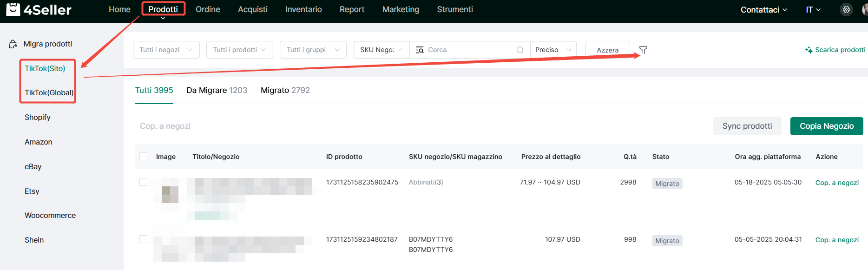Open the user avatar at top right
This screenshot has width=868, height=270.
tap(865, 10)
